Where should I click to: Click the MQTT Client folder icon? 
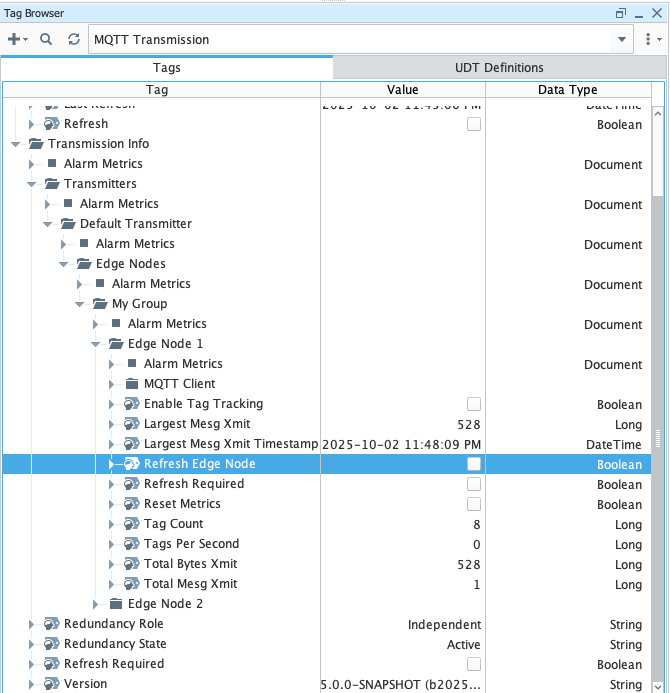point(131,384)
